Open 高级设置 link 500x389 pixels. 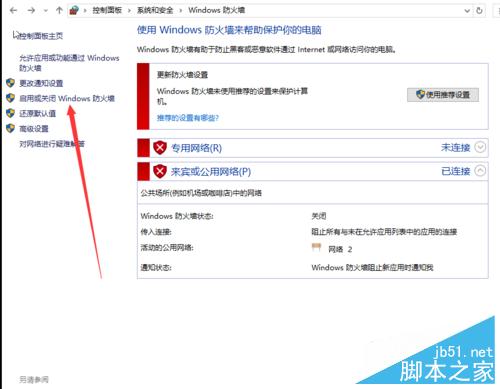click(34, 129)
